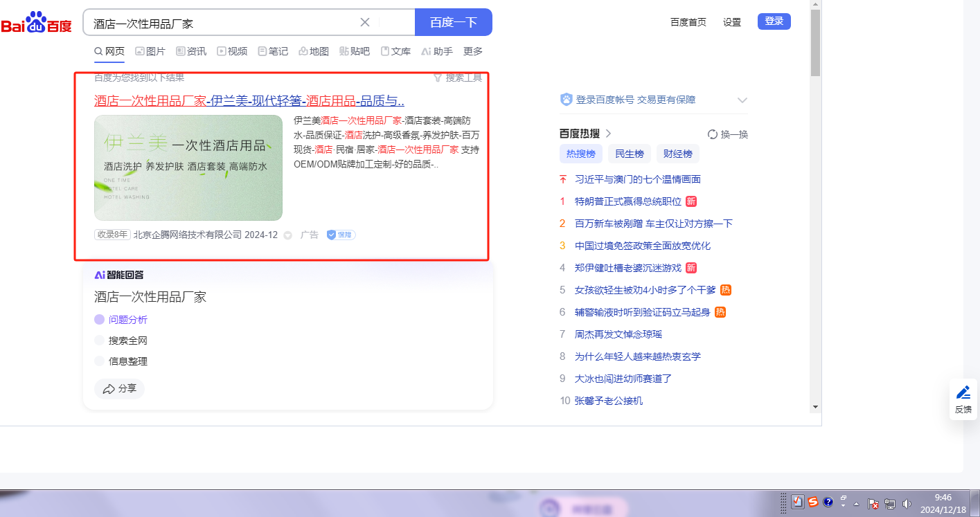Open the Sogou input method tray icon

pos(813,502)
